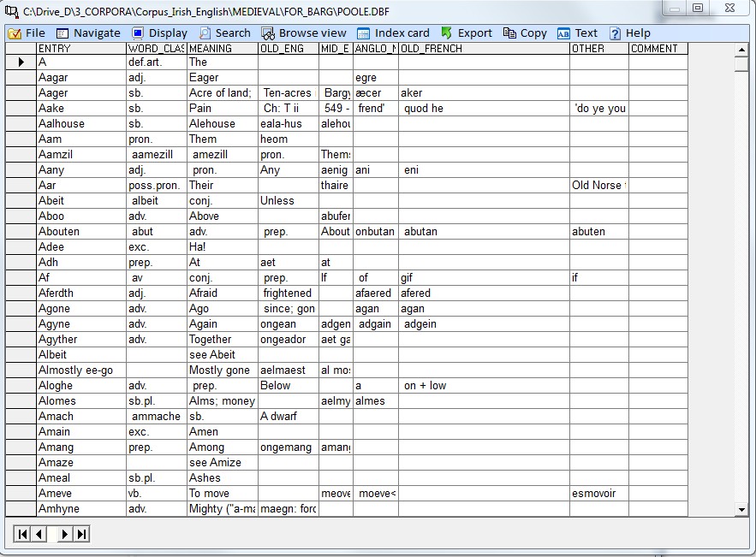Image resolution: width=756 pixels, height=557 pixels.
Task: Go to the previous record
Action: click(x=39, y=535)
